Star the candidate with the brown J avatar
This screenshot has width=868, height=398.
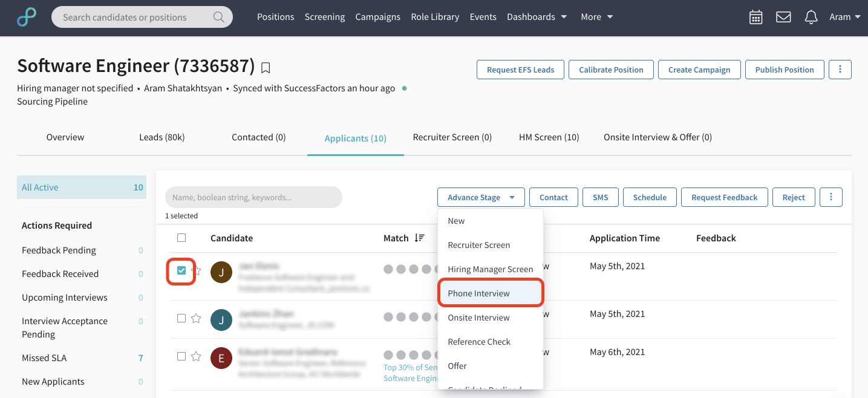(x=197, y=270)
